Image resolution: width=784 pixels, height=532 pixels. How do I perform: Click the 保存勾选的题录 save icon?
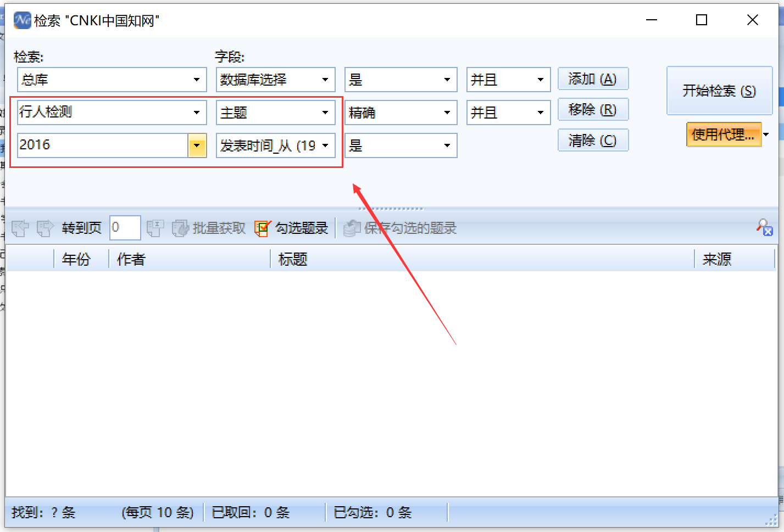352,227
